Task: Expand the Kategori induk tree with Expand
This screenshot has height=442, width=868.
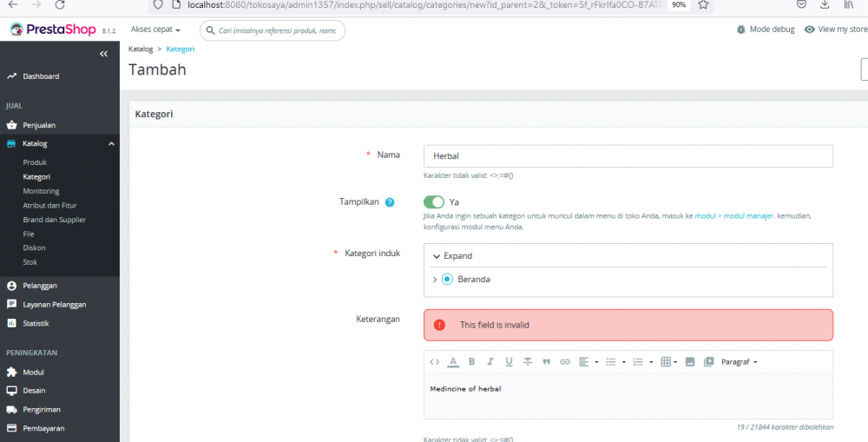Action: [x=452, y=256]
